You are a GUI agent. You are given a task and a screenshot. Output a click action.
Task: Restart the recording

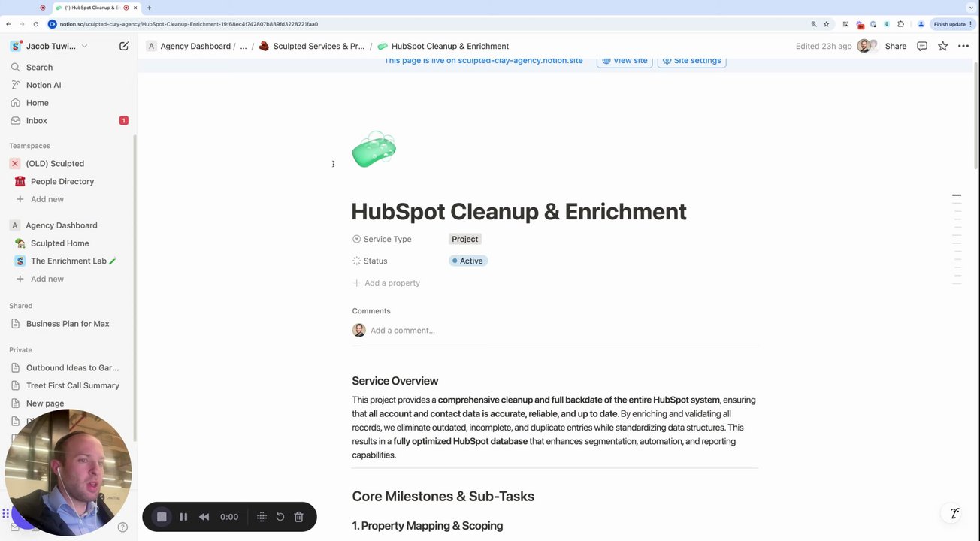click(x=280, y=517)
